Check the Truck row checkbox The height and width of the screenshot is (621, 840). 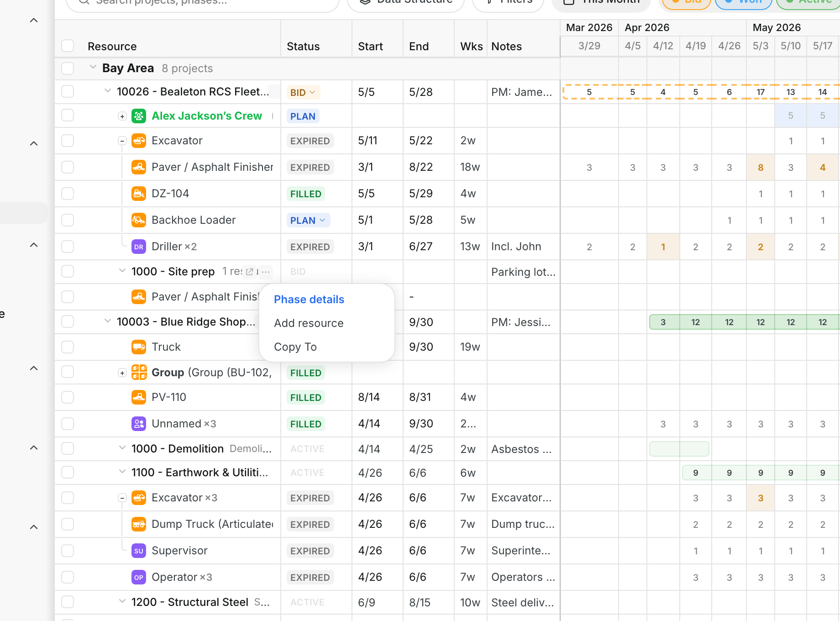(x=68, y=347)
